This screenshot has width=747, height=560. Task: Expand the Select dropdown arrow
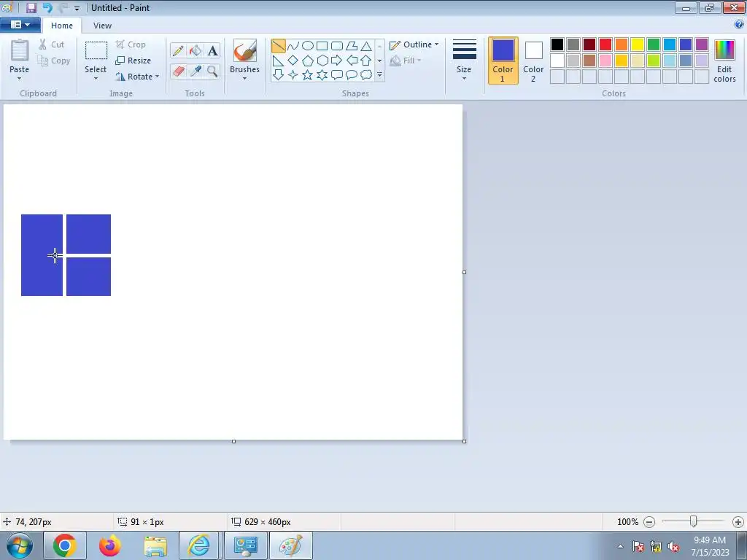point(96,79)
